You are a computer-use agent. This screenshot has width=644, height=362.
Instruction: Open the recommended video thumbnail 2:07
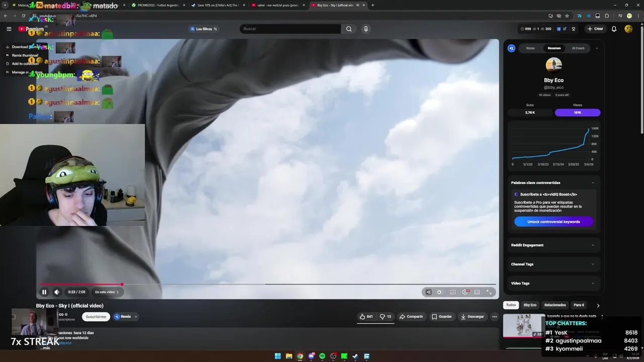coord(523,325)
